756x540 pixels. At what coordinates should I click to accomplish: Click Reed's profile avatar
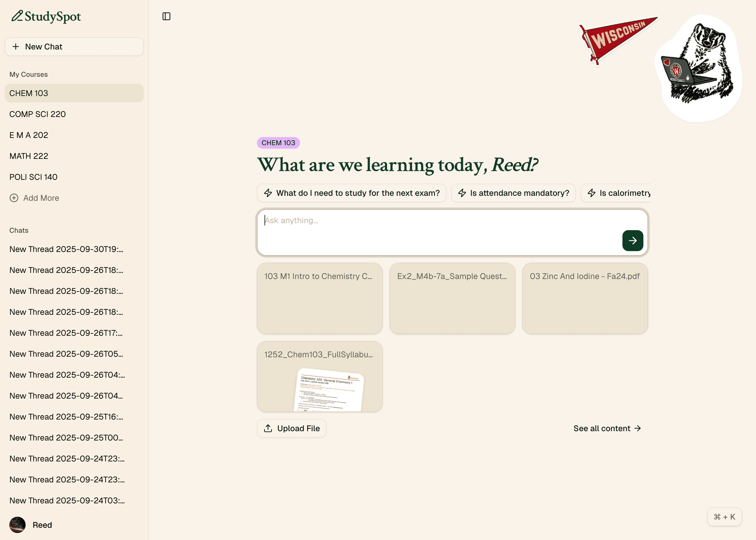[x=17, y=525]
